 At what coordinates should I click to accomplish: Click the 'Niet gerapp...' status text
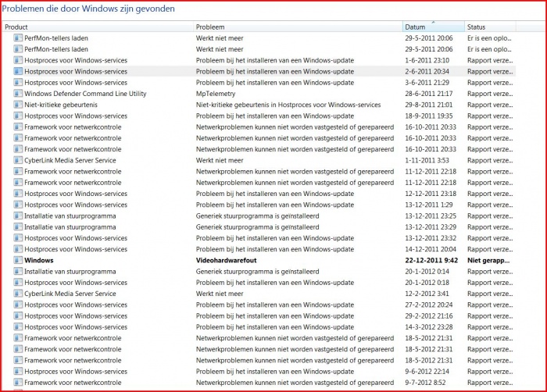pyautogui.click(x=488, y=260)
